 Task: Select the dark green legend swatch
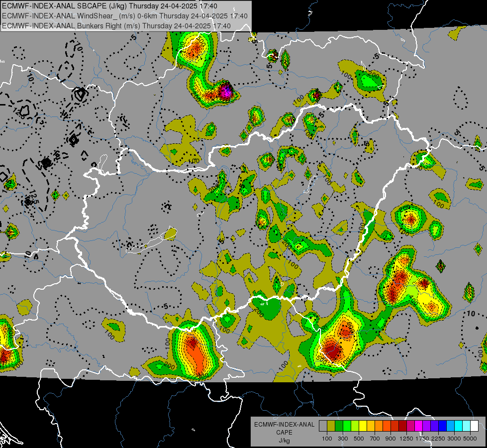(x=339, y=426)
